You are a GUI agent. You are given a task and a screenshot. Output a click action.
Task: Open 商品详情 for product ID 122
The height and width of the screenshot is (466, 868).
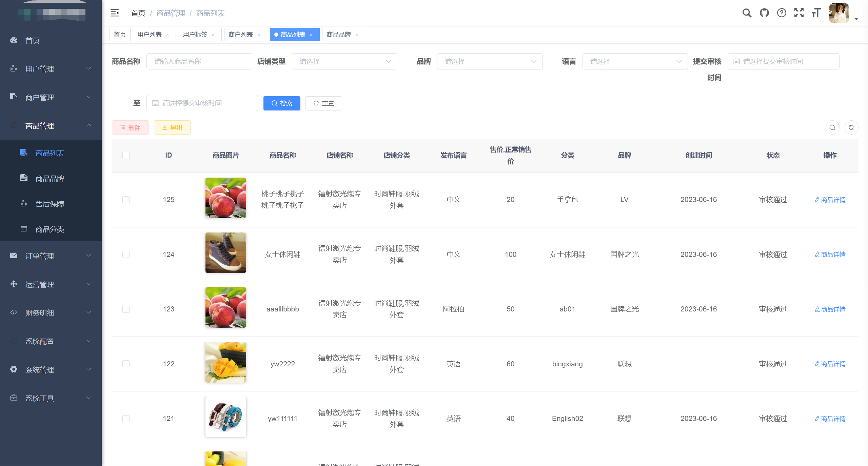pos(830,364)
